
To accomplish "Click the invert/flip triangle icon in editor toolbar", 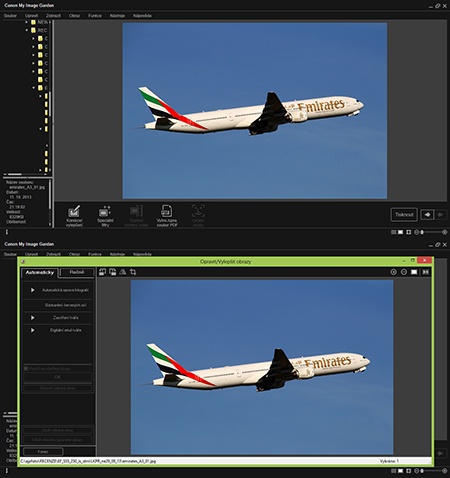I will (x=123, y=272).
